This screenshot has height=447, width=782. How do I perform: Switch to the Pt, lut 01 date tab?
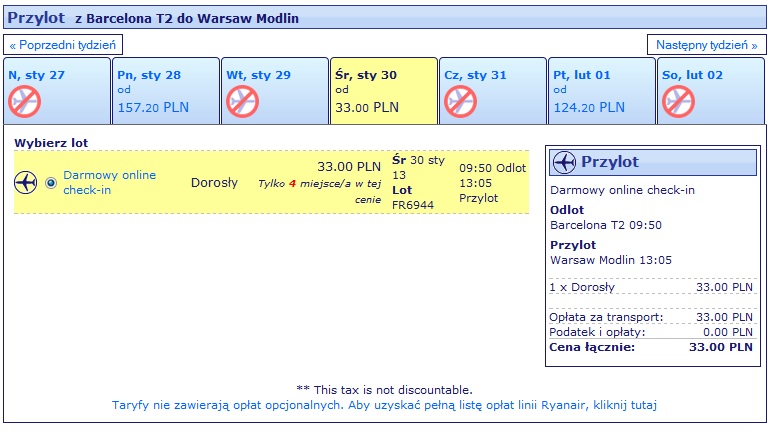coord(601,91)
